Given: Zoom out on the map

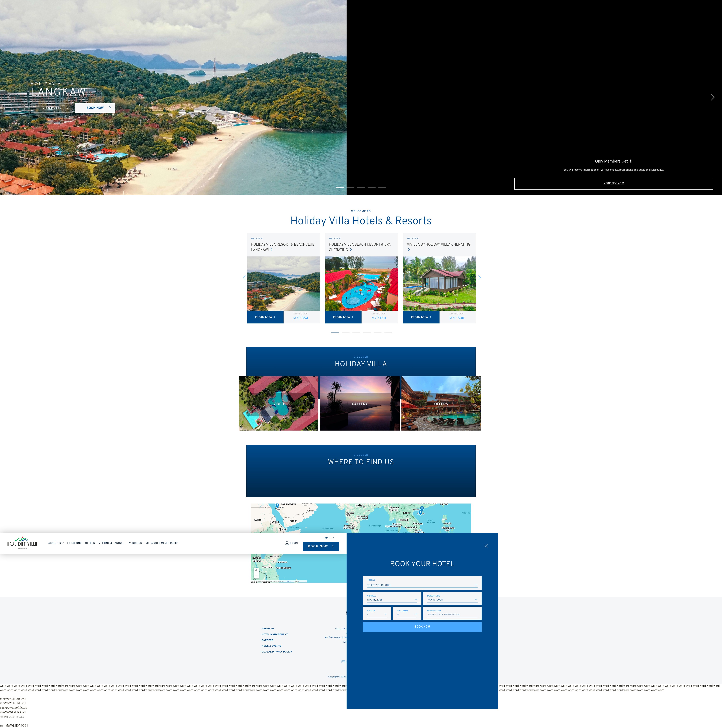Looking at the screenshot, I should pyautogui.click(x=256, y=576).
